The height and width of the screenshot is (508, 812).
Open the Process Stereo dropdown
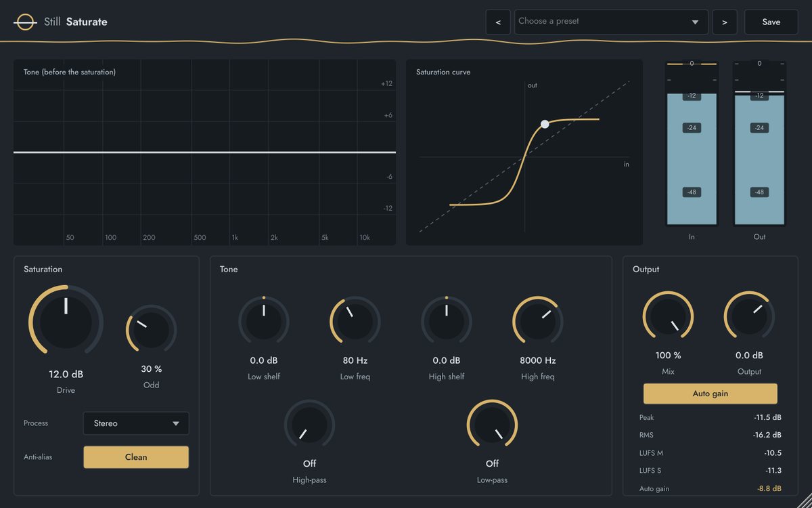coord(136,423)
